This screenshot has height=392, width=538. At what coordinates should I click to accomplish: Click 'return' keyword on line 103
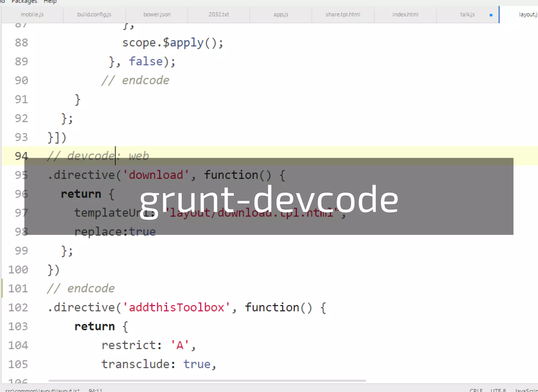click(95, 326)
